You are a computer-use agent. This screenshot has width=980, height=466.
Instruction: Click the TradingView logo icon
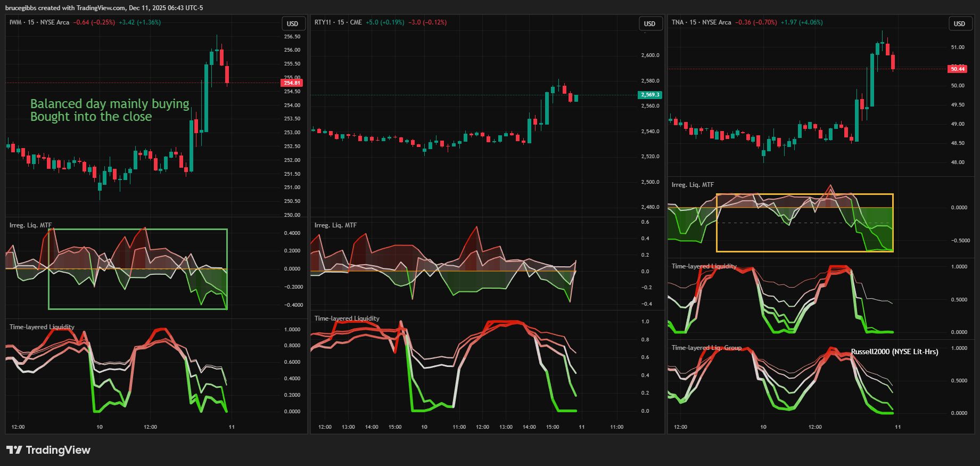click(14, 450)
